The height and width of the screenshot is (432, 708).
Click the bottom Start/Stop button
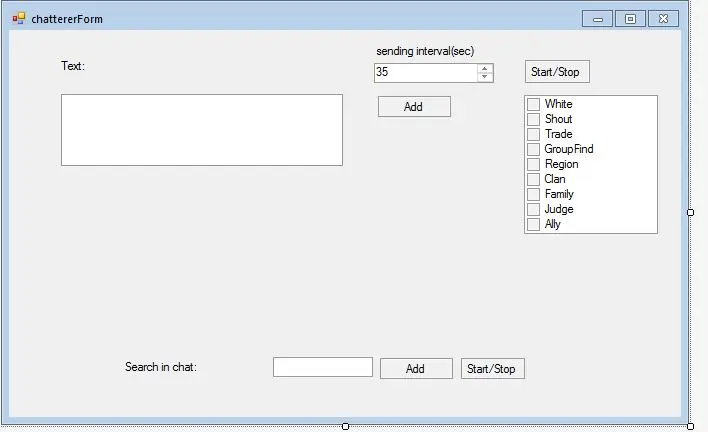click(x=492, y=369)
